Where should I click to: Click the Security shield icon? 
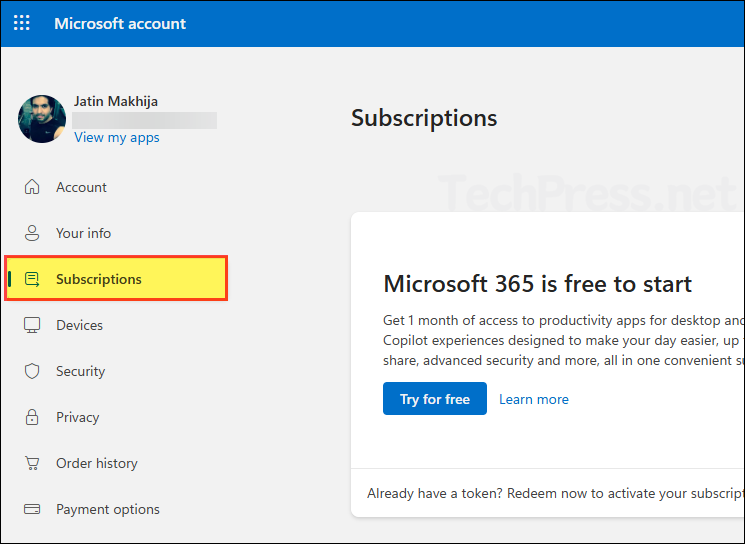coord(32,371)
